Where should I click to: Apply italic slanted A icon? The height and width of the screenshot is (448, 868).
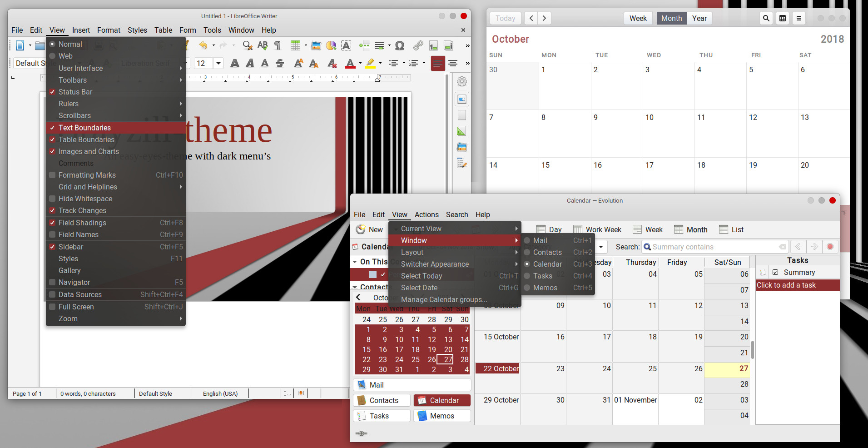(250, 63)
